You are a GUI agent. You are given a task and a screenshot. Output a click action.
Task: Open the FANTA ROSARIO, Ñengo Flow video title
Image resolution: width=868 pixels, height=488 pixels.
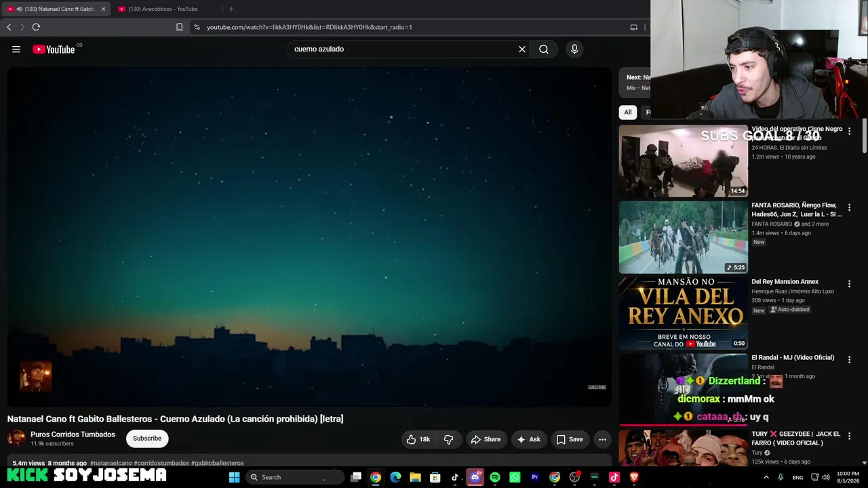pos(796,209)
